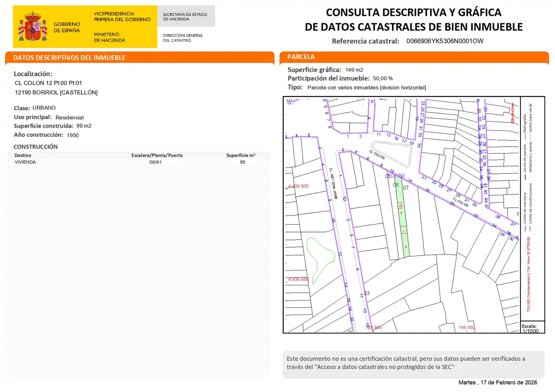Viewport: 555px width, 392px height.
Task: Select the cadastral reference number 0066906YK5306N0001OW
Action: click(445, 41)
